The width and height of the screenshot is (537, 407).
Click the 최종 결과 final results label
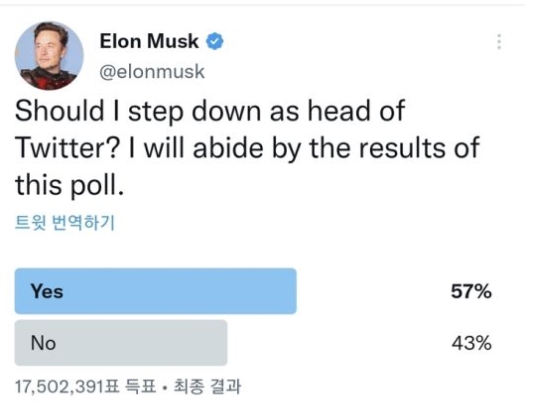pyautogui.click(x=208, y=386)
